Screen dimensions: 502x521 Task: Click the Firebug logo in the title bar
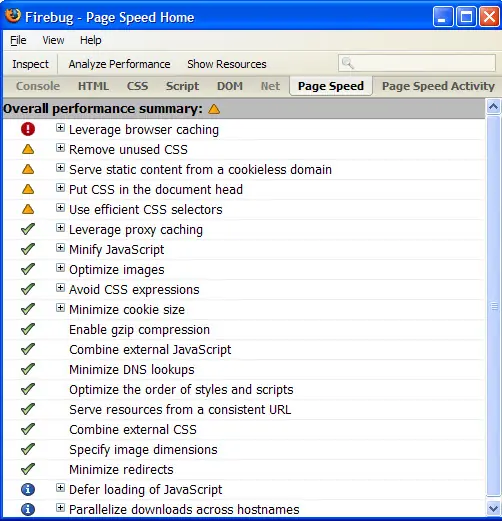pos(13,16)
